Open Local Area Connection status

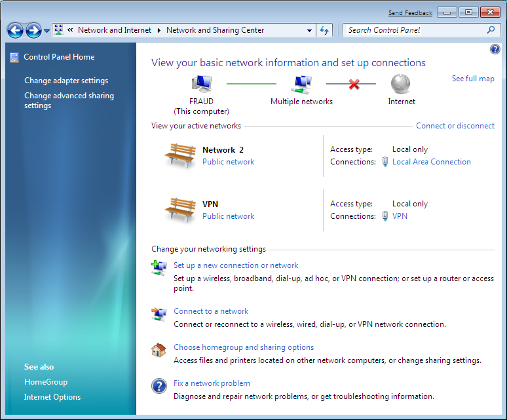click(x=431, y=162)
